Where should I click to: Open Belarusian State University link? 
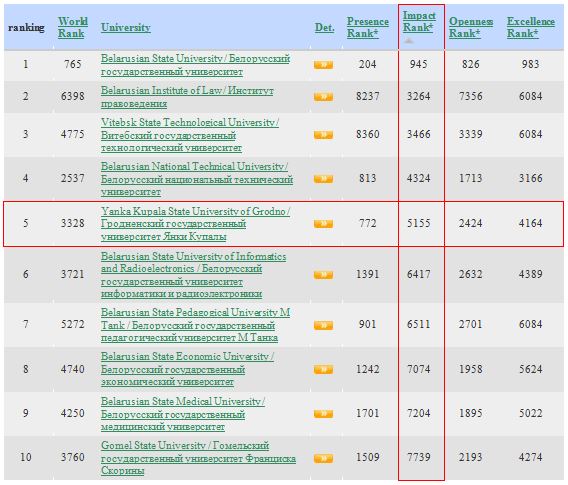coord(195,65)
